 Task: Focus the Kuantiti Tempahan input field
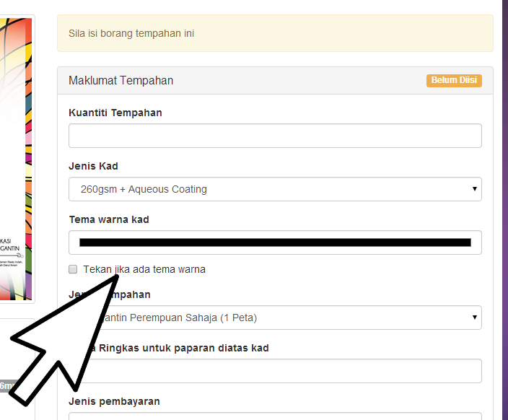pos(275,136)
